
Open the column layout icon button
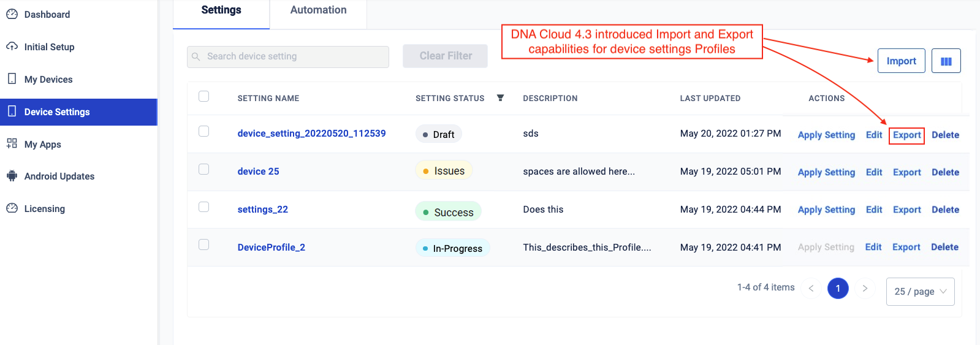(x=946, y=61)
